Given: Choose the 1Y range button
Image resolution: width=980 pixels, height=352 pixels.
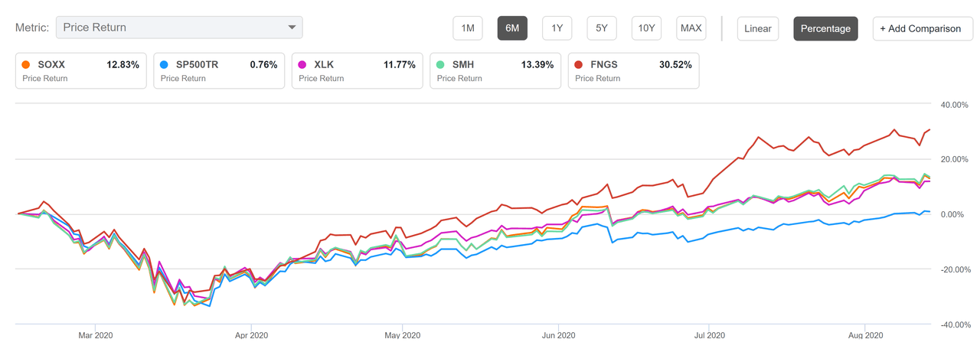Looking at the screenshot, I should [557, 28].
